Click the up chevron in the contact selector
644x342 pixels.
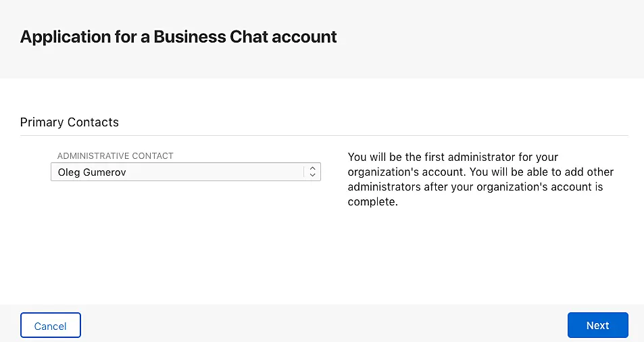click(x=312, y=168)
